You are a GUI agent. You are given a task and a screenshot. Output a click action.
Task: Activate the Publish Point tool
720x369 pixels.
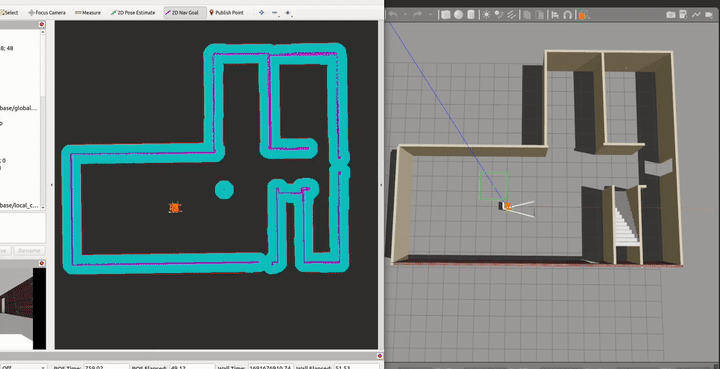(226, 12)
